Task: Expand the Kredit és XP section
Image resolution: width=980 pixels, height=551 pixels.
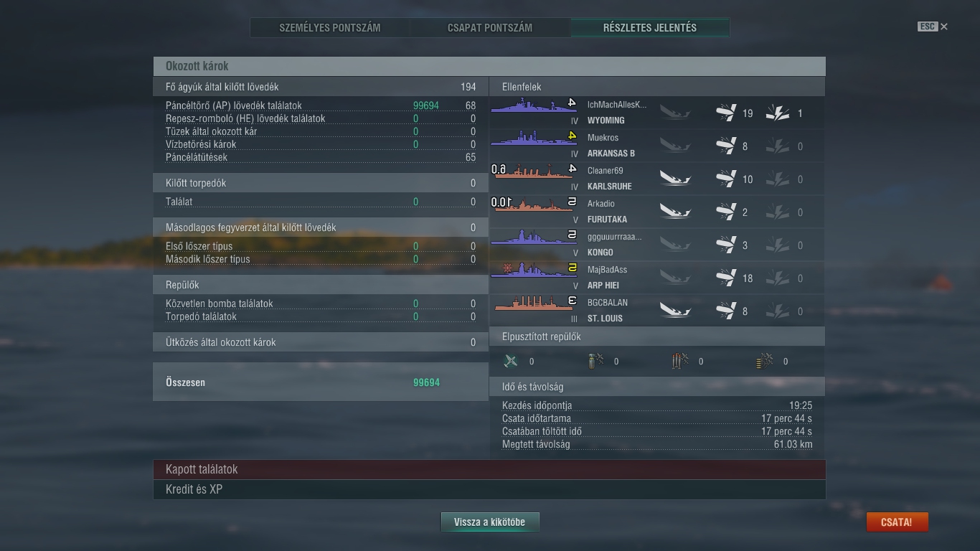Action: coord(489,489)
